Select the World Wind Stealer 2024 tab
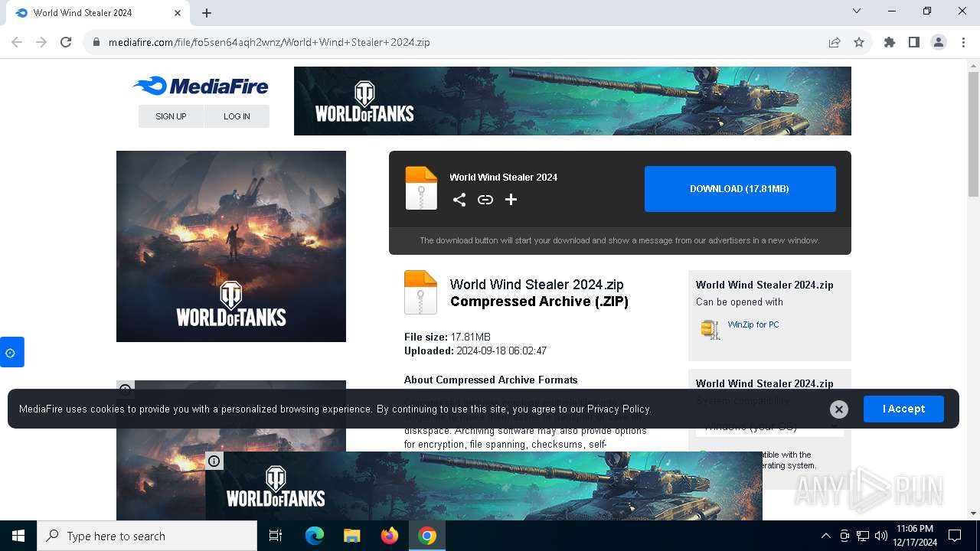The width and height of the screenshot is (980, 551). 98,13
